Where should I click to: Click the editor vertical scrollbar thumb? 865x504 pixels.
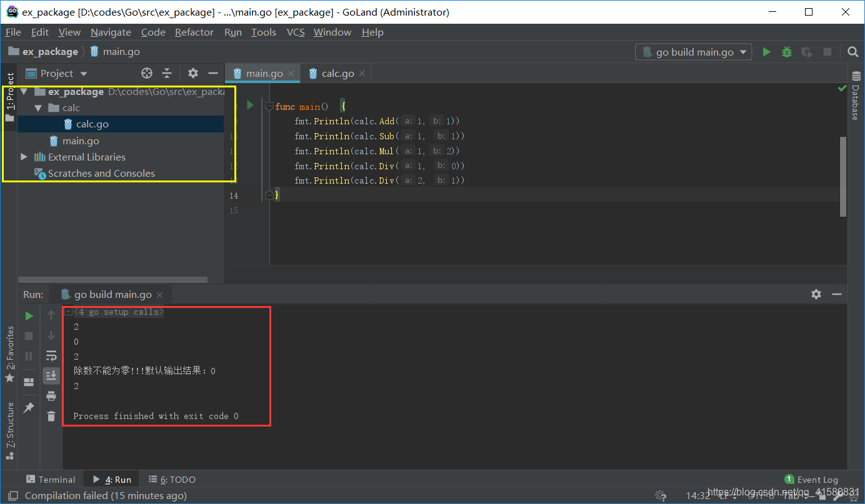[x=843, y=176]
